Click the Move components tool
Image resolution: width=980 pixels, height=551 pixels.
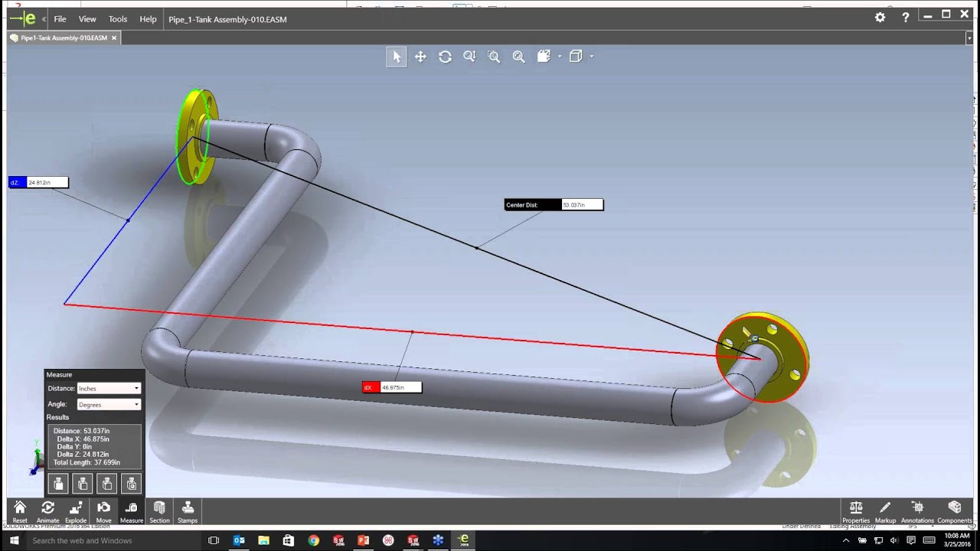click(103, 512)
